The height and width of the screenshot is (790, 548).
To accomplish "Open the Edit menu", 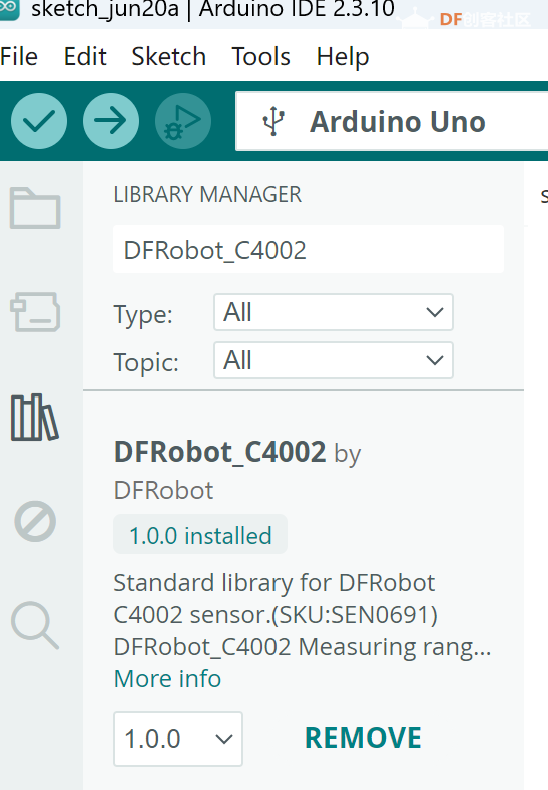I will click(x=85, y=56).
